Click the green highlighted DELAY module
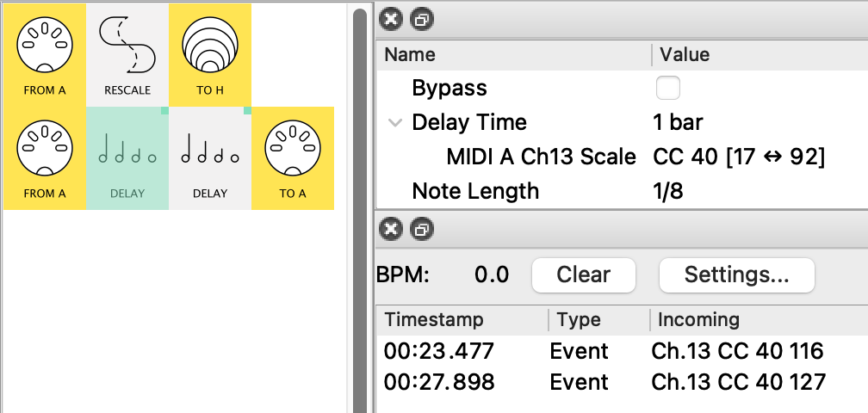 tap(127, 157)
